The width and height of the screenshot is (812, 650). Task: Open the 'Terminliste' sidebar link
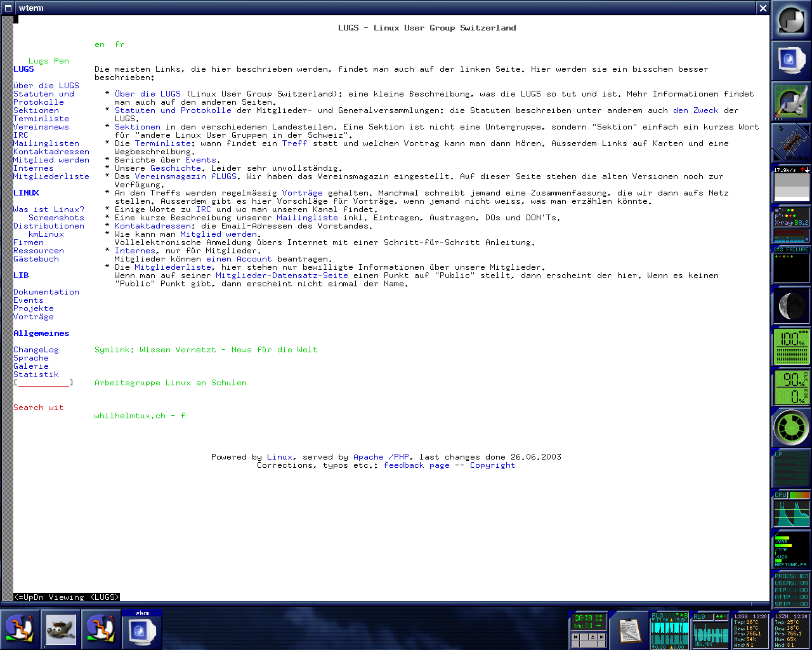[x=41, y=119]
